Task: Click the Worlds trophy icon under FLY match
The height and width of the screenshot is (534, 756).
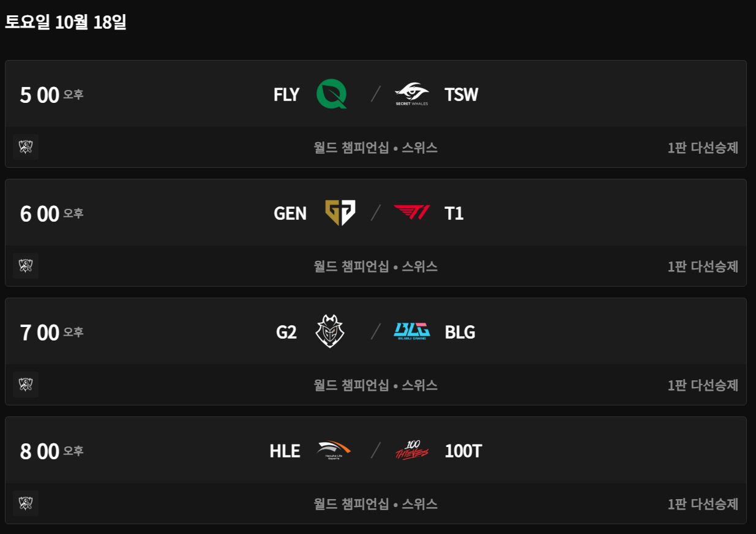Action: click(26, 147)
